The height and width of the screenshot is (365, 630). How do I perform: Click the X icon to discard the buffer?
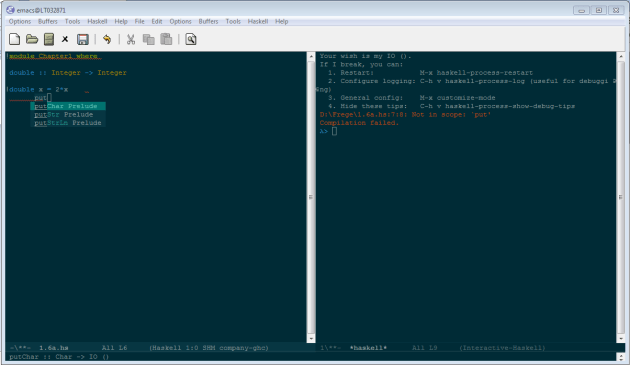tap(65, 39)
